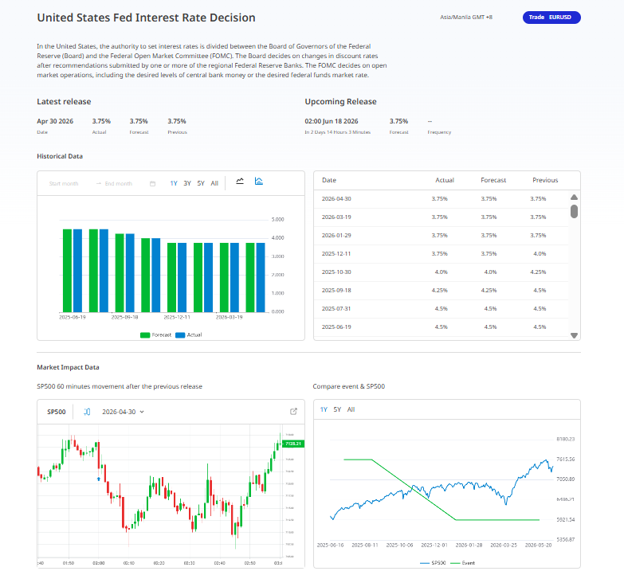Click the Trade EURUSD button
The width and height of the screenshot is (624, 575).
tap(552, 17)
